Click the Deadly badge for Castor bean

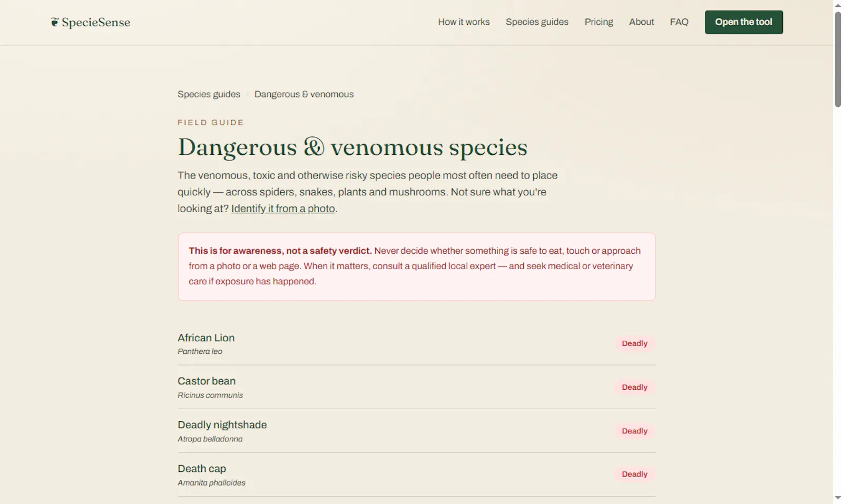[634, 387]
